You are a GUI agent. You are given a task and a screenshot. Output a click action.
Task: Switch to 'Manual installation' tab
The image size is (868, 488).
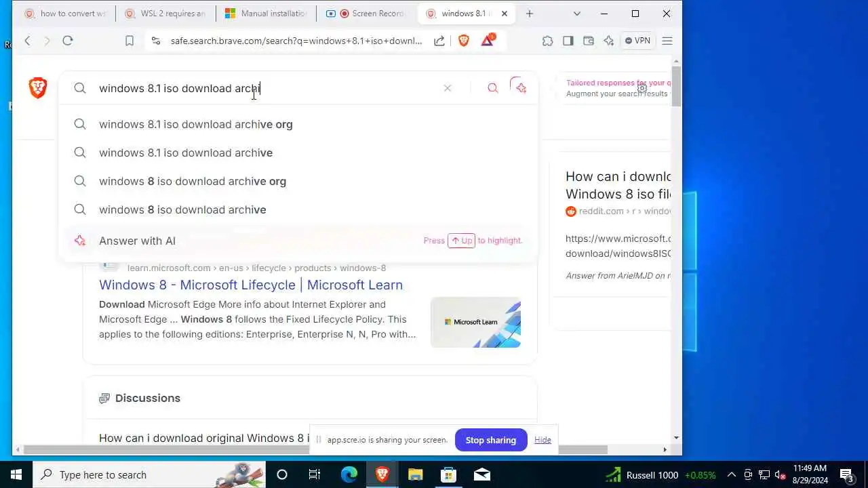pos(266,14)
